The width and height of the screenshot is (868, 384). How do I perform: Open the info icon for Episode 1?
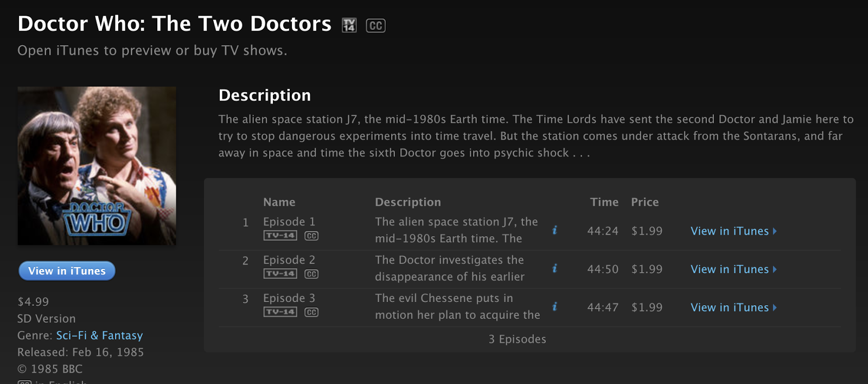coord(554,230)
